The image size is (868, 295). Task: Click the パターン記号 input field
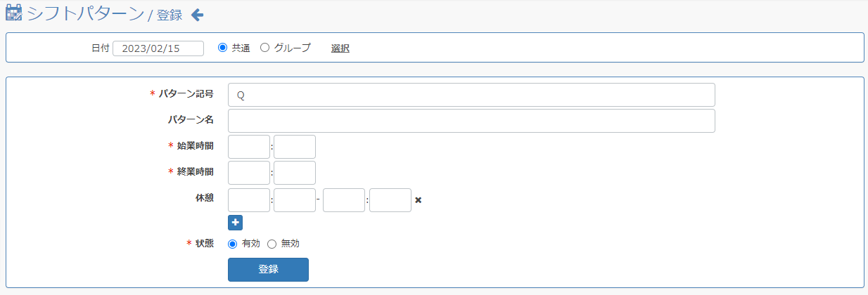tap(471, 95)
